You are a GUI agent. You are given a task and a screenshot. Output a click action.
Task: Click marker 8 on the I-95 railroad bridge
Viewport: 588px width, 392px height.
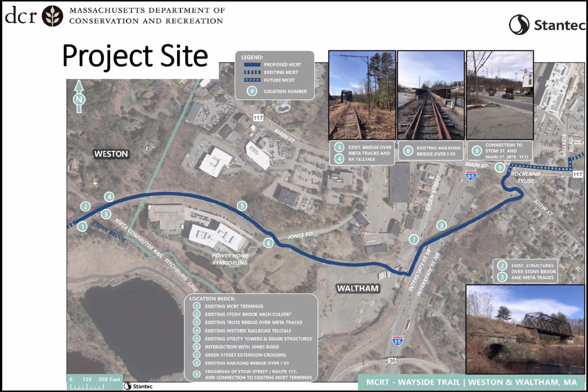click(442, 224)
